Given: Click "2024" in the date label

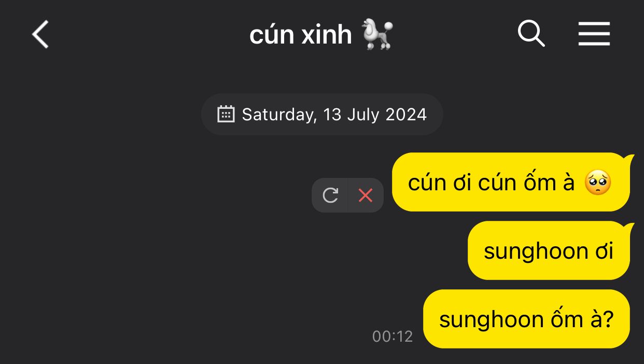Looking at the screenshot, I should tap(406, 114).
